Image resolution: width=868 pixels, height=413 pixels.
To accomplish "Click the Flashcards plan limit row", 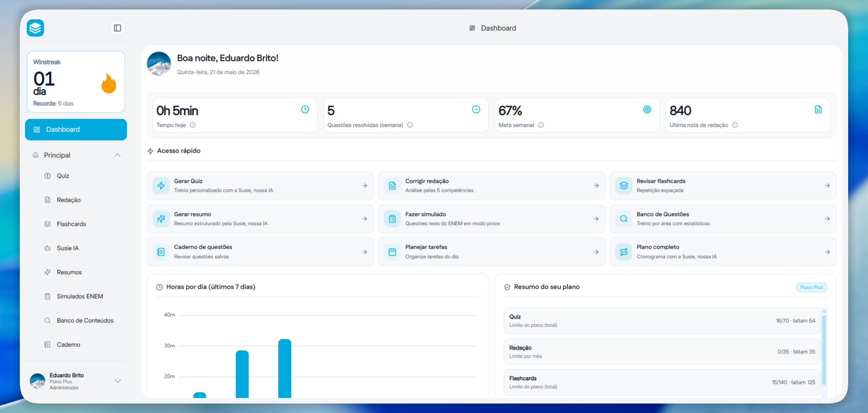I will (x=662, y=382).
